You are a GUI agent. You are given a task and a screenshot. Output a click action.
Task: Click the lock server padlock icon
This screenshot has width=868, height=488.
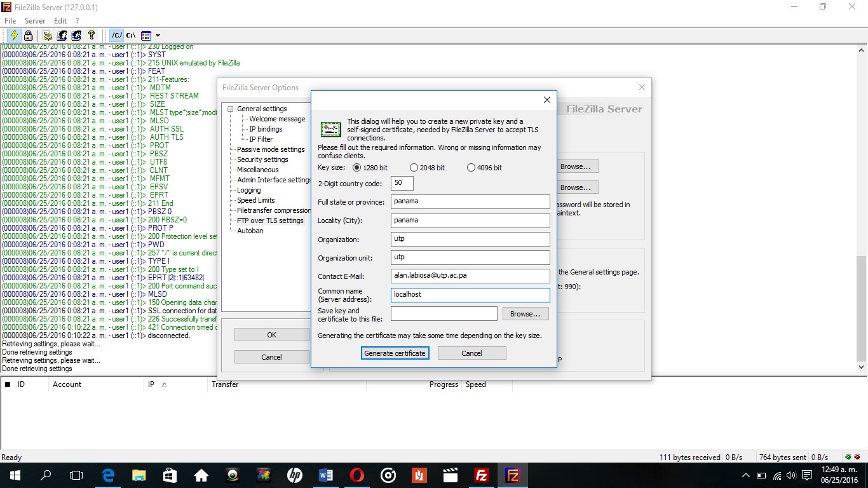tap(28, 35)
